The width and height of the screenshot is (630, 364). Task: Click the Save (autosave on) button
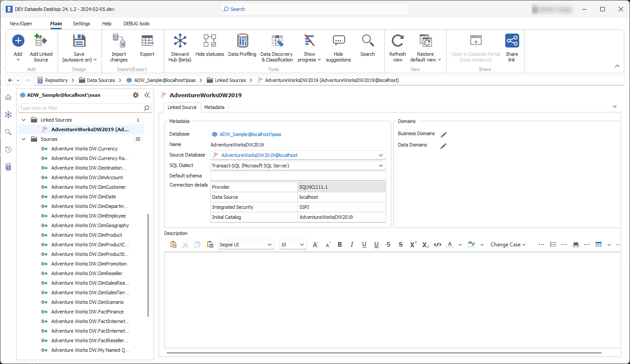[79, 48]
